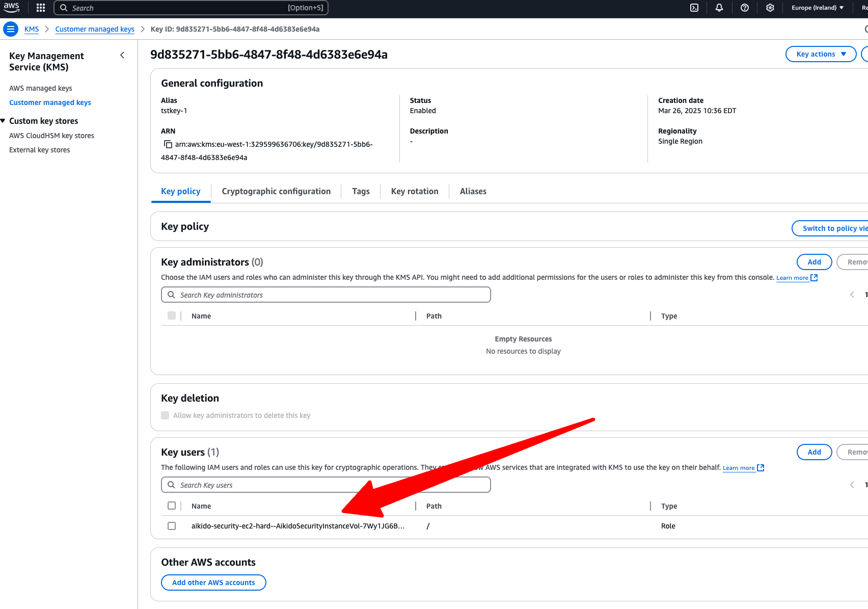
Task: Toggle Allow key administrators to delete this key
Action: (x=165, y=415)
